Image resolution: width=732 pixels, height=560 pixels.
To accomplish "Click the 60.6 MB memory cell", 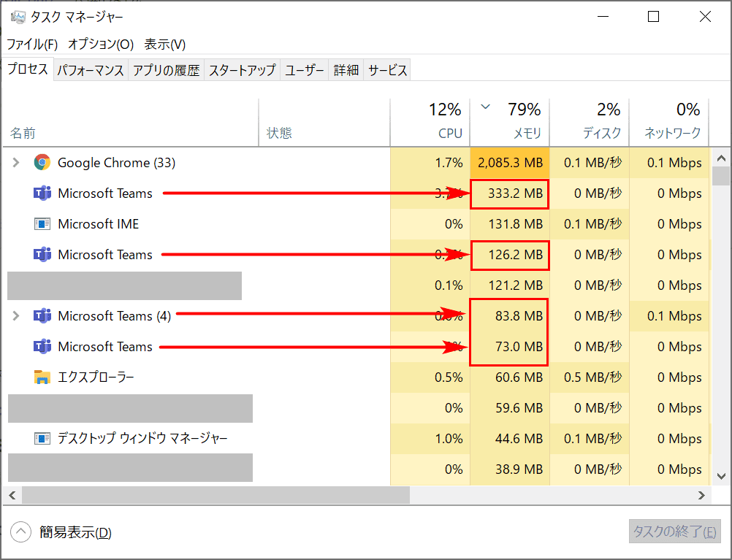I will point(510,377).
